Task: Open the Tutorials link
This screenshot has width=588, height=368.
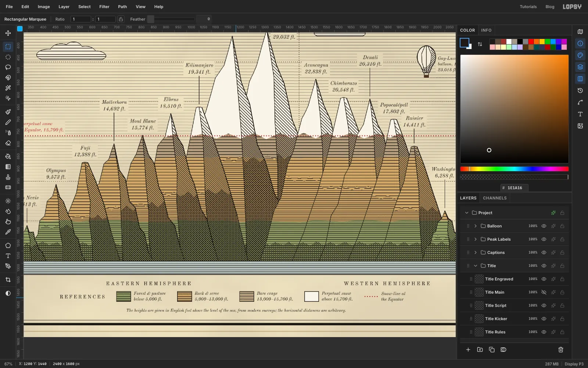Action: coord(528,7)
